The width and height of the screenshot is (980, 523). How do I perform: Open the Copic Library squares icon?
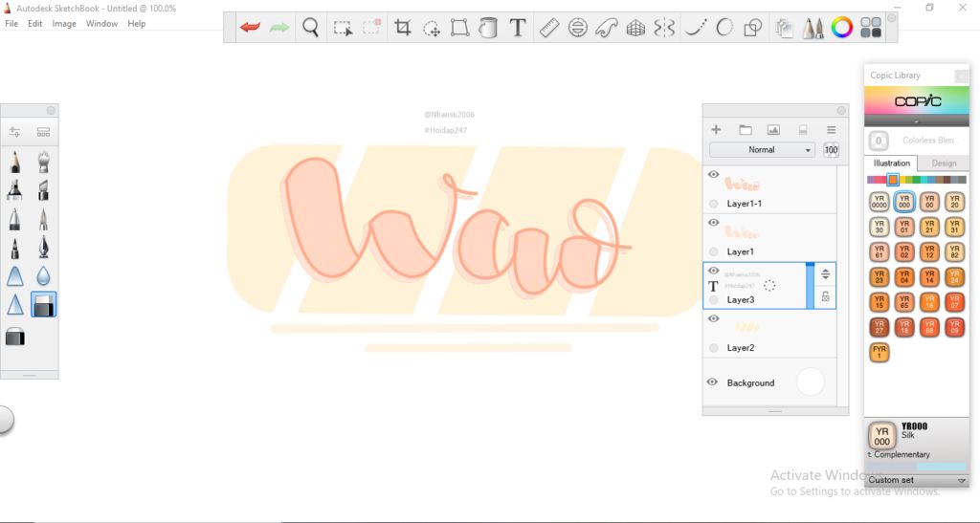(x=871, y=28)
